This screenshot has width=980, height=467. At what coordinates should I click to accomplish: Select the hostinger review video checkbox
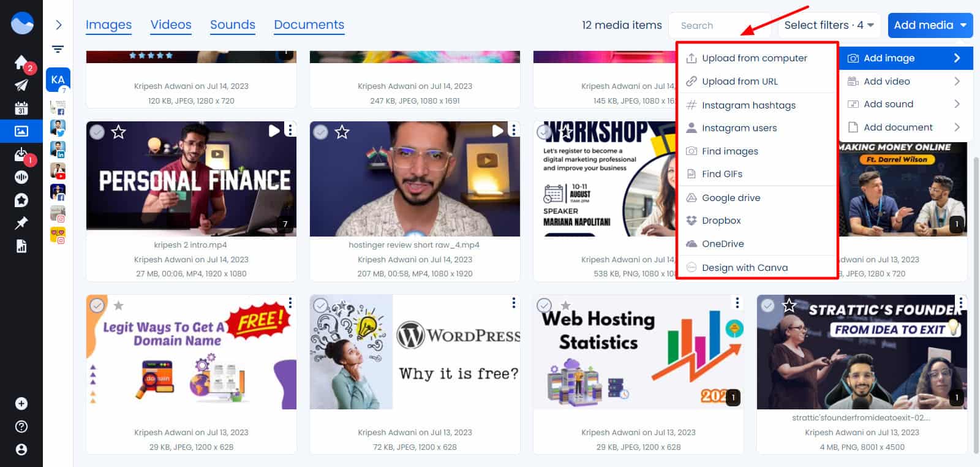tap(321, 132)
